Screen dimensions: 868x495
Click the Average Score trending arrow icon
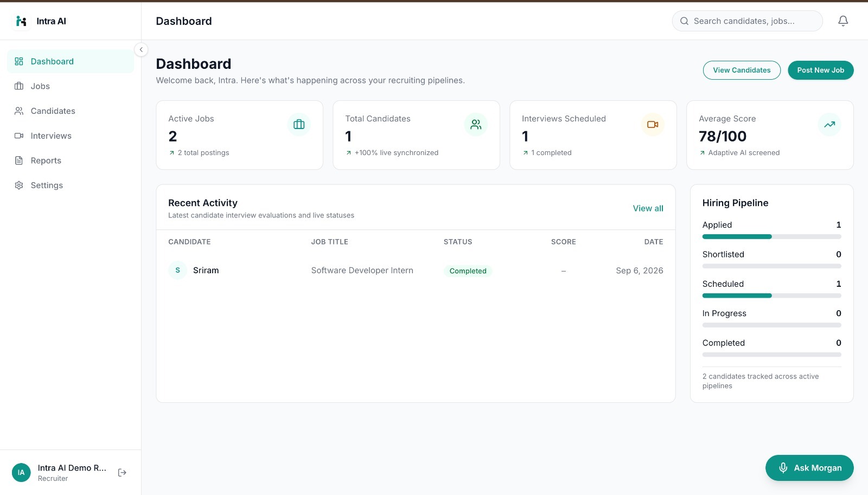pyautogui.click(x=829, y=125)
